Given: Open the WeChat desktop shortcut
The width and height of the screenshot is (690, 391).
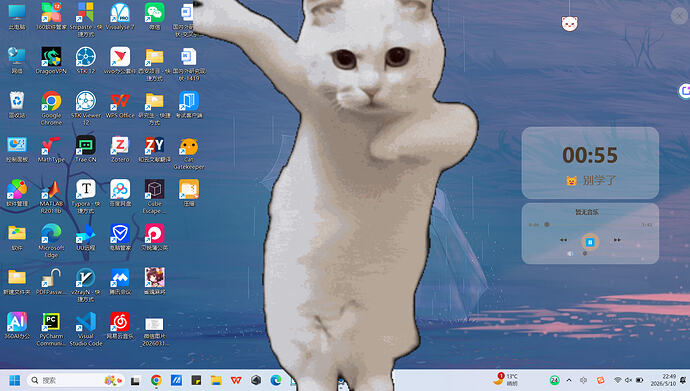Looking at the screenshot, I should pos(154,16).
